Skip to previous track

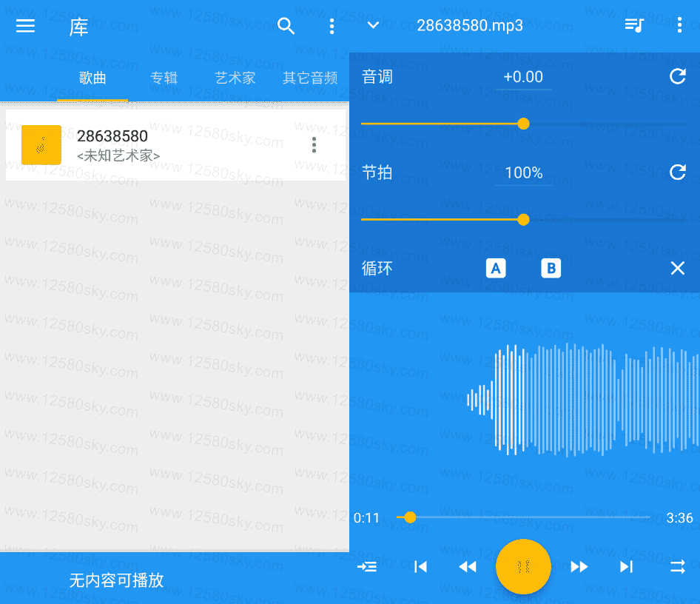tap(420, 567)
